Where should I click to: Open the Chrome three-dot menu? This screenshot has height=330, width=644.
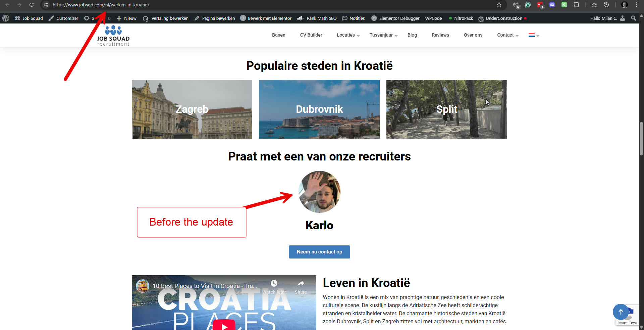tap(637, 5)
